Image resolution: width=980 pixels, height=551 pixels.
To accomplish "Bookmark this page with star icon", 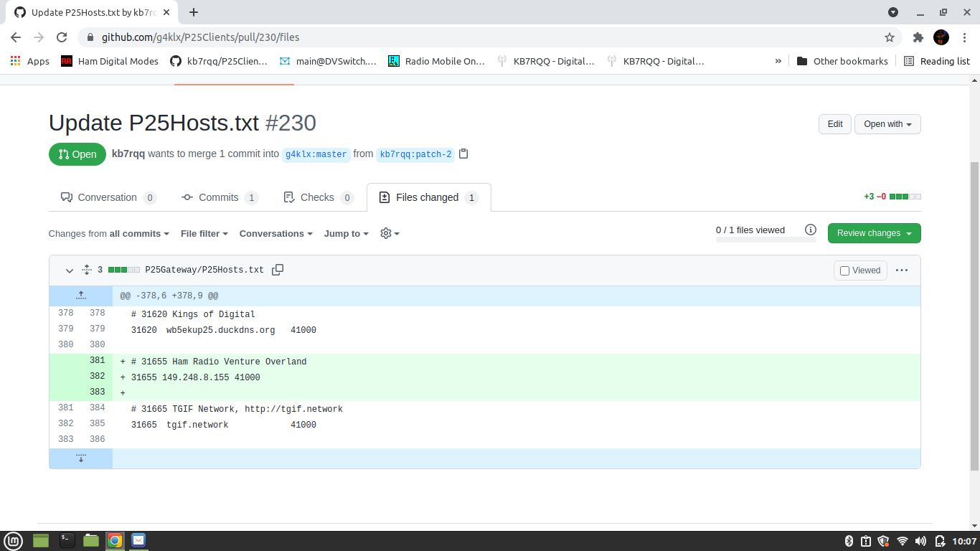I will click(x=890, y=37).
